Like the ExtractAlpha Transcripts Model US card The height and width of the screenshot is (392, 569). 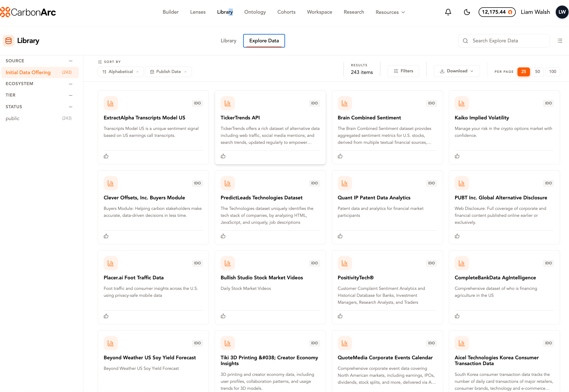[106, 156]
